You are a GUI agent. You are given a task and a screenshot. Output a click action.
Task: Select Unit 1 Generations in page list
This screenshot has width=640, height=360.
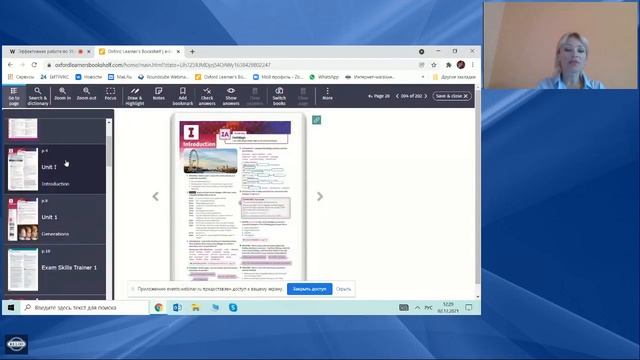click(56, 219)
